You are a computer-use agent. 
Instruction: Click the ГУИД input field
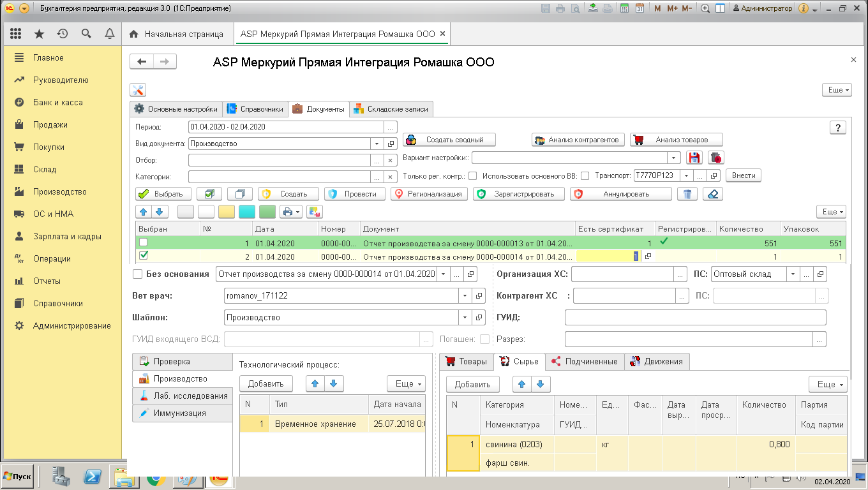click(695, 317)
